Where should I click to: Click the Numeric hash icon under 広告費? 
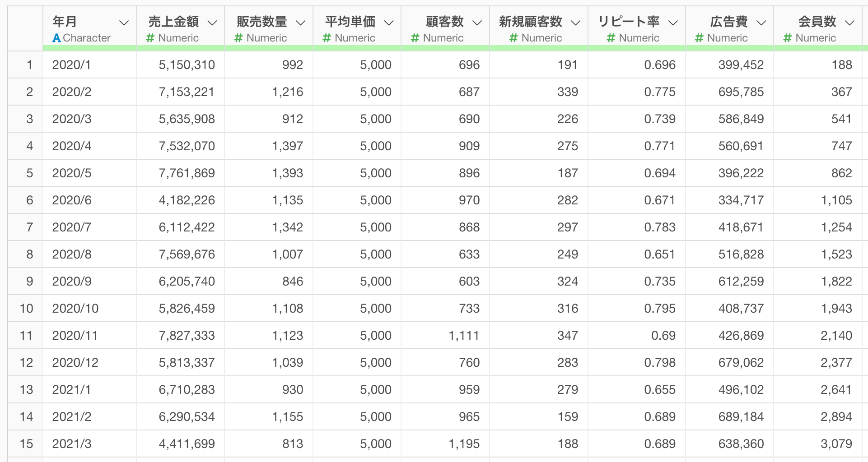pos(699,38)
